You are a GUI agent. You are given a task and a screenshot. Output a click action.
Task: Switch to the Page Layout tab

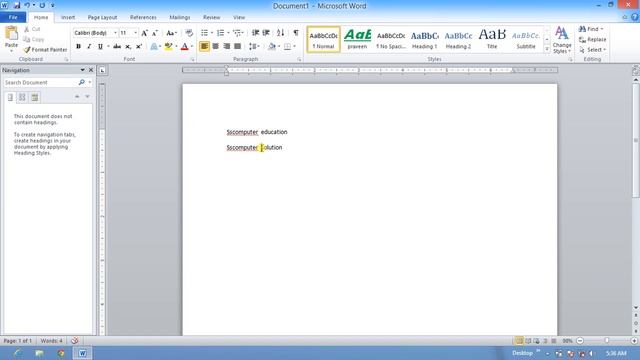[x=102, y=17]
